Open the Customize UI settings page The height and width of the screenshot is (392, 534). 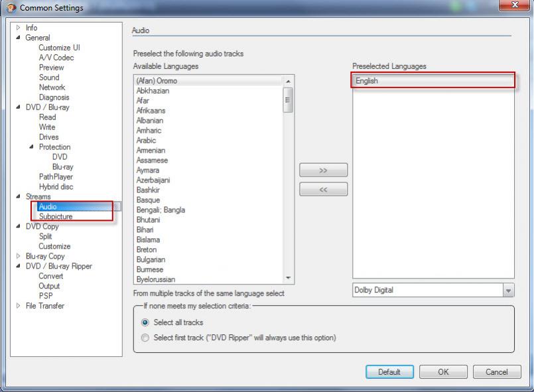(59, 48)
